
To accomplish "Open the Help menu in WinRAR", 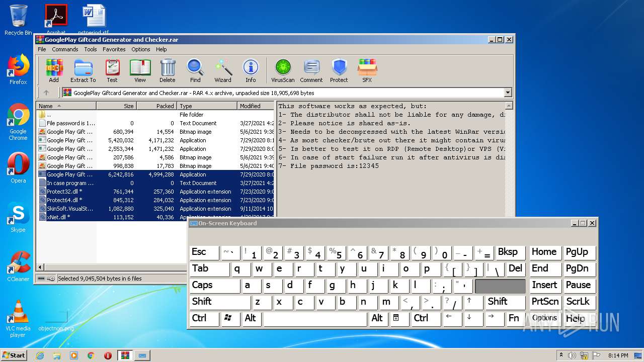I will (x=161, y=49).
